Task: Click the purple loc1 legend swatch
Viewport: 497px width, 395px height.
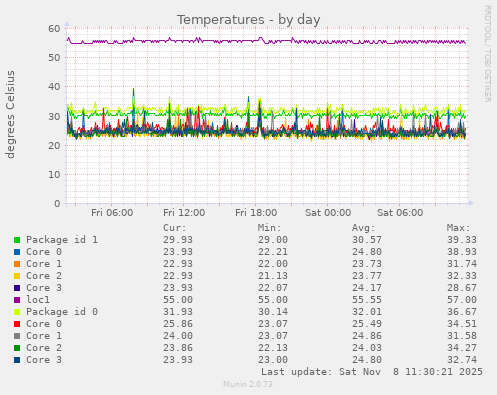Action: point(17,300)
